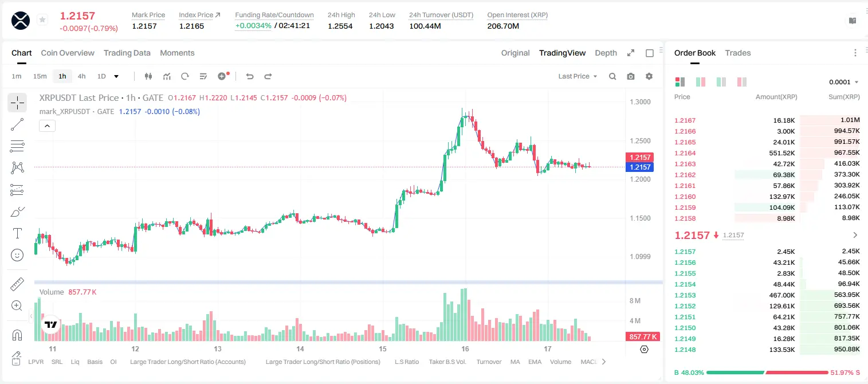
Task: Switch chart to Depth view
Action: 606,53
